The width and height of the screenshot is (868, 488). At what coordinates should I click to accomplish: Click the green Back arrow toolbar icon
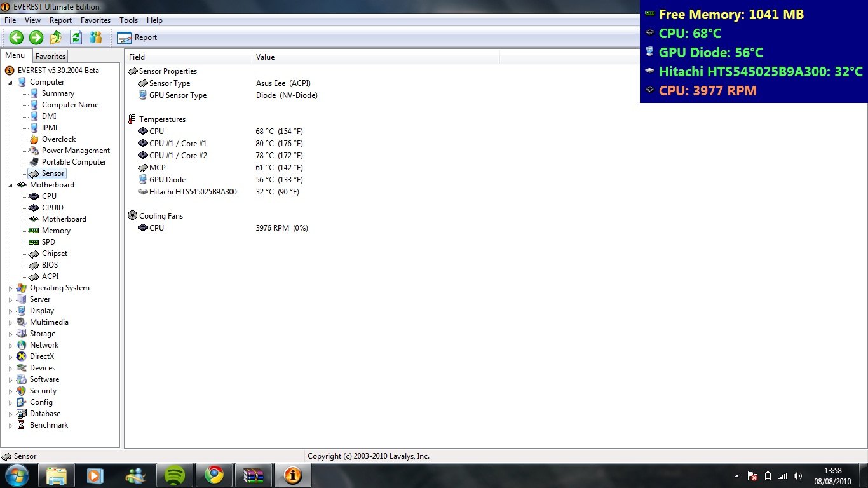(16, 37)
